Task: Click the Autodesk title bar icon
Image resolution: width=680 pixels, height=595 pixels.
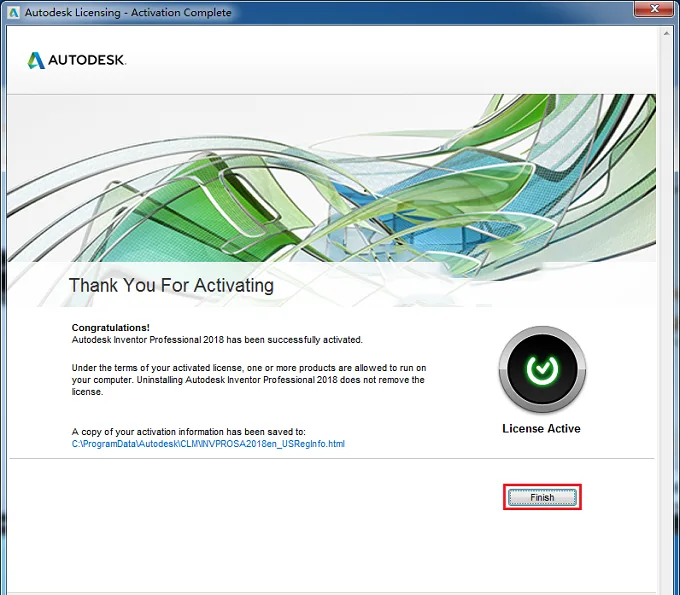Action: click(13, 12)
